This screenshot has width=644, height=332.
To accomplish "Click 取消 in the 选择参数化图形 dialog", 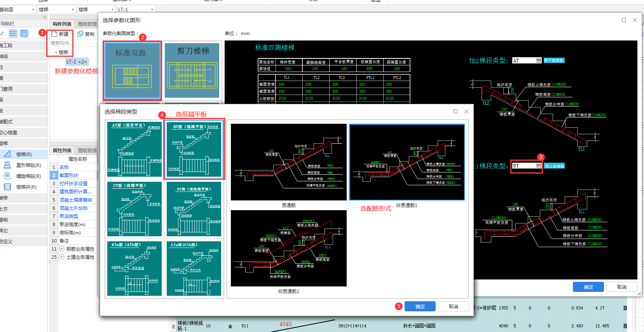I will point(622,287).
